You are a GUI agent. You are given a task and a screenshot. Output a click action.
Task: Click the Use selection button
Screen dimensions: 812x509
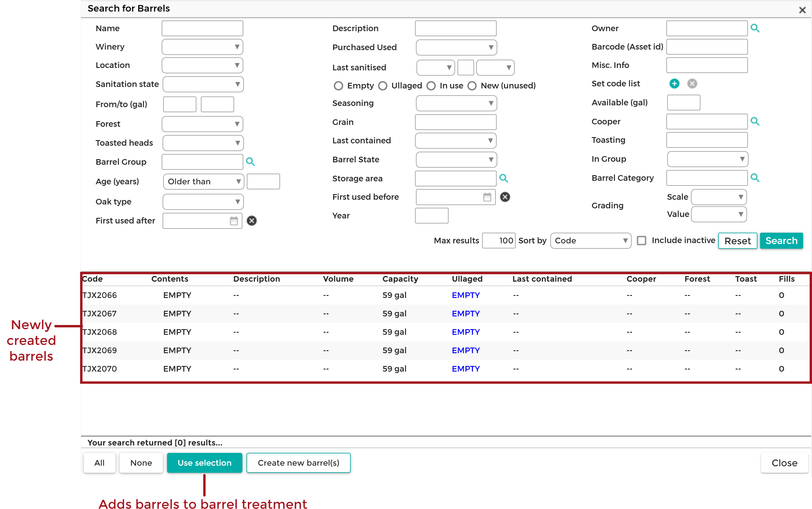coord(205,463)
